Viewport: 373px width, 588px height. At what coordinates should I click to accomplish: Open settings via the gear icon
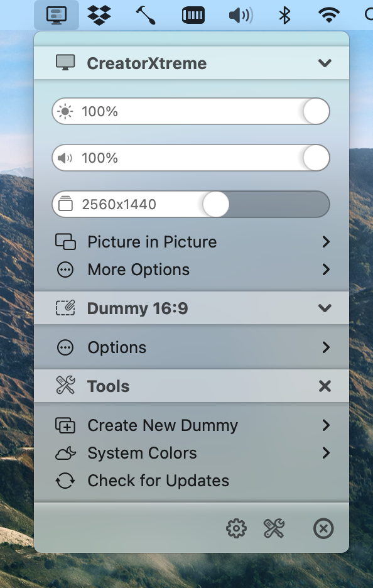click(235, 528)
